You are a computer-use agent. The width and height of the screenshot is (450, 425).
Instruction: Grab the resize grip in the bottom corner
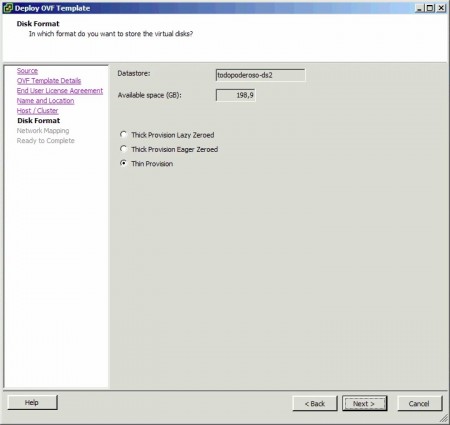[x=444, y=418]
